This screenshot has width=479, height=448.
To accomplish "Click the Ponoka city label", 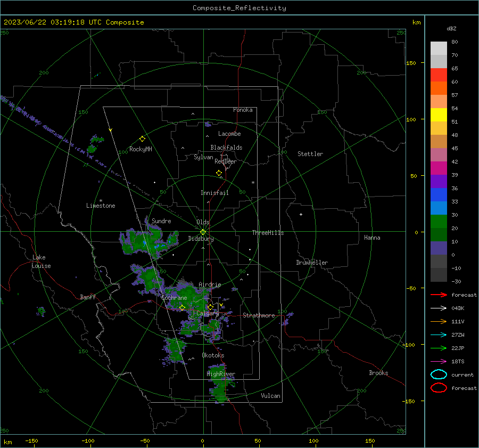I will click(243, 110).
